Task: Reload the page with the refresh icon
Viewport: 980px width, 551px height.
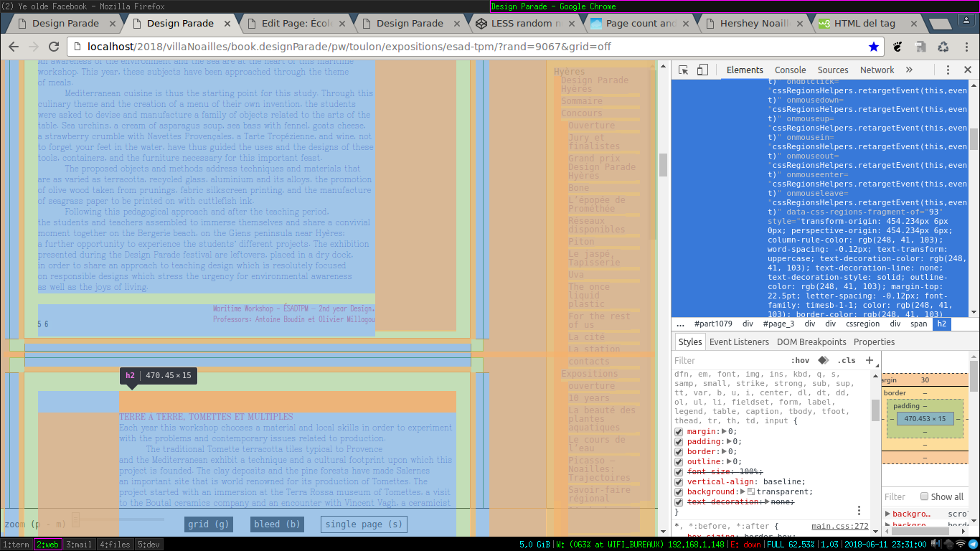Action: pos(54,47)
